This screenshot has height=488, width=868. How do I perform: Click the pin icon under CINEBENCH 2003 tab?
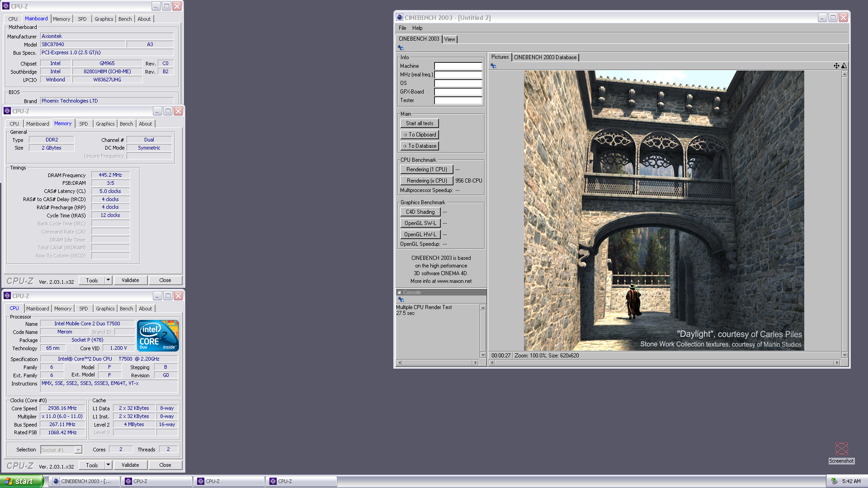point(401,48)
